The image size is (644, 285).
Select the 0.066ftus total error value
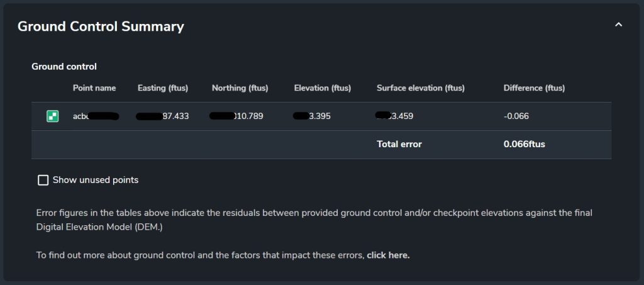525,144
